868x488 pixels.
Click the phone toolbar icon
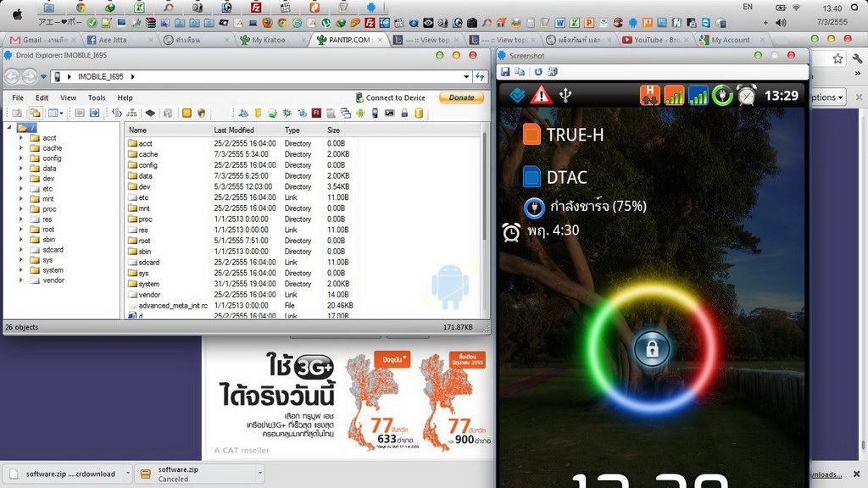click(375, 113)
